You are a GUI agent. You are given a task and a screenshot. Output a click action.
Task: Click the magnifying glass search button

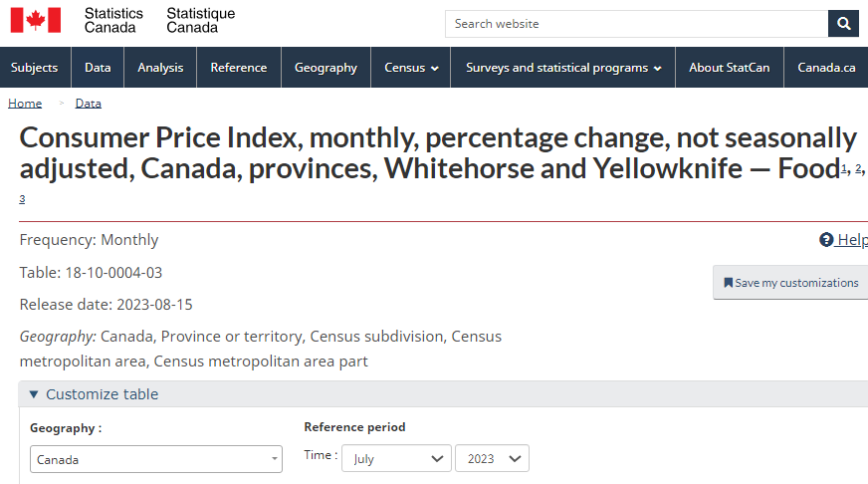(843, 24)
